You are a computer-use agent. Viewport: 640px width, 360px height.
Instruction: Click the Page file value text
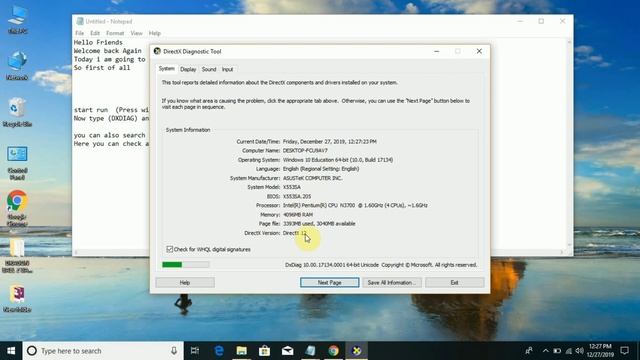(x=319, y=223)
